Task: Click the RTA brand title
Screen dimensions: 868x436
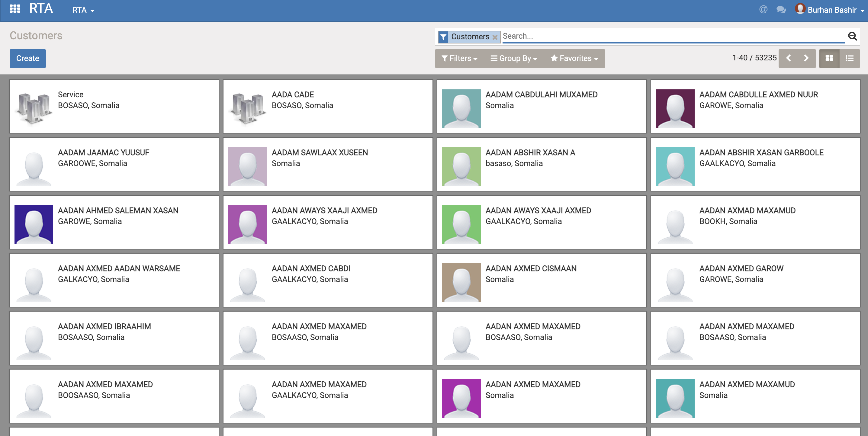Action: (x=41, y=8)
